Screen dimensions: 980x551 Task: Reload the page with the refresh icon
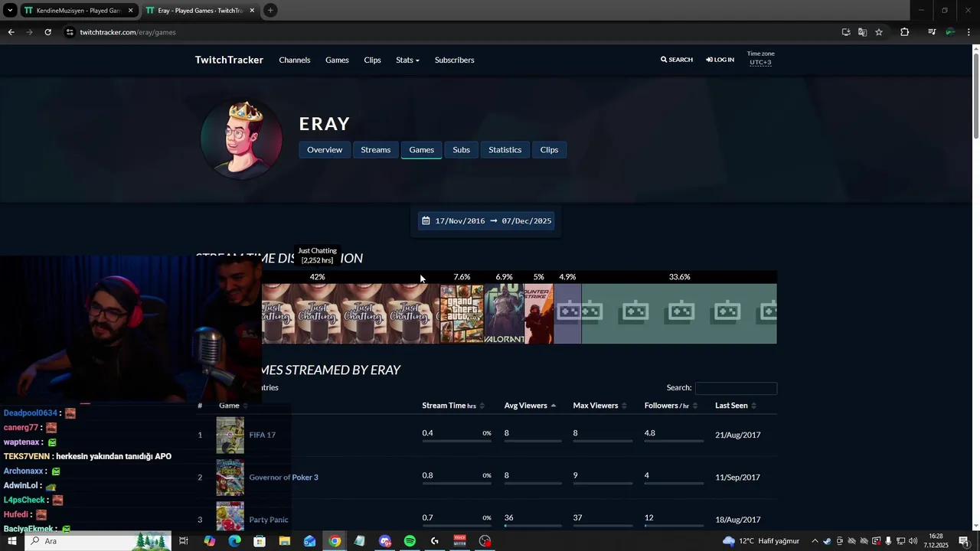click(47, 32)
